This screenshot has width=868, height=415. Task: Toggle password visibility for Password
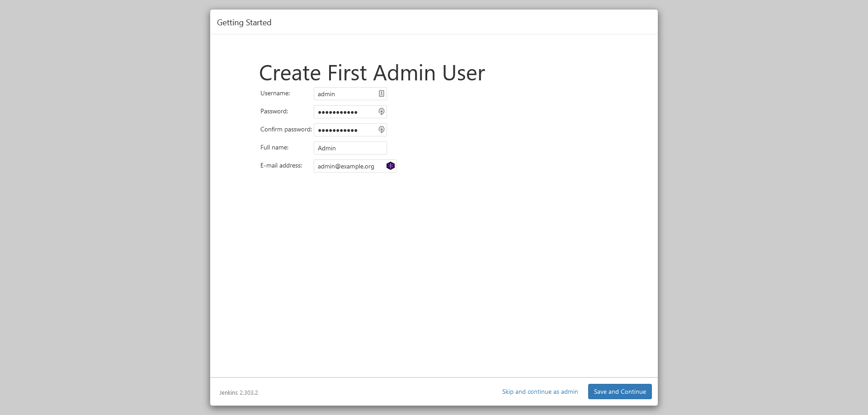point(381,112)
